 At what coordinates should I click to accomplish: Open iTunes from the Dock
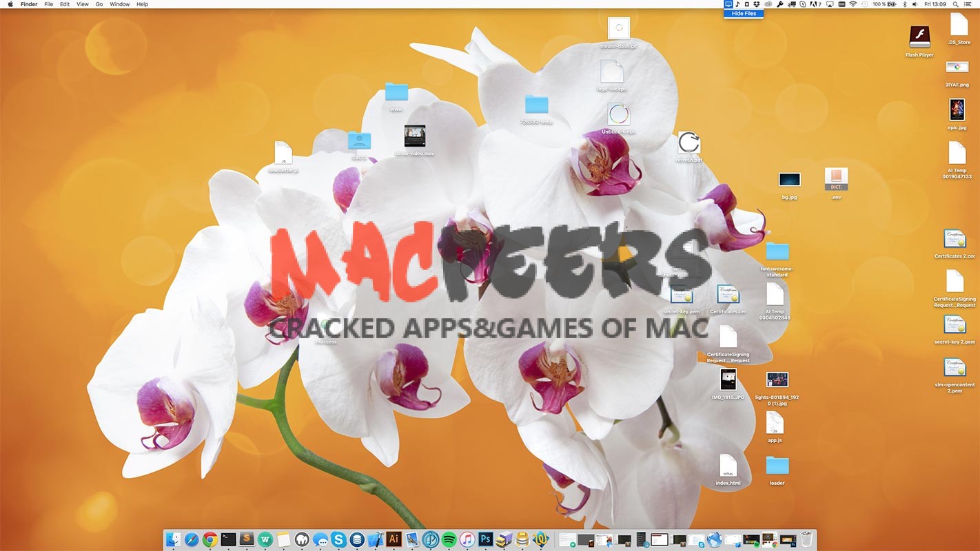click(467, 540)
